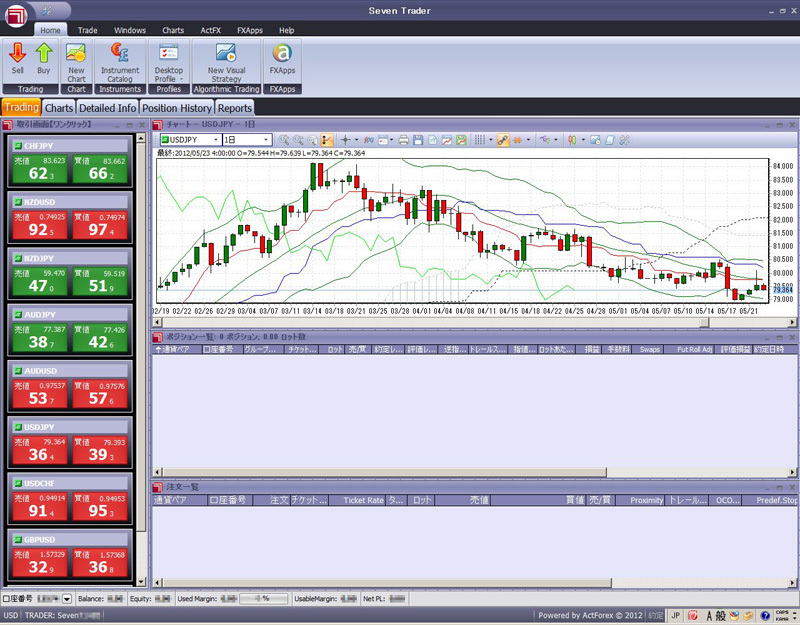This screenshot has height=625, width=800.
Task: Click the Sell red arrow icon
Action: [x=17, y=53]
